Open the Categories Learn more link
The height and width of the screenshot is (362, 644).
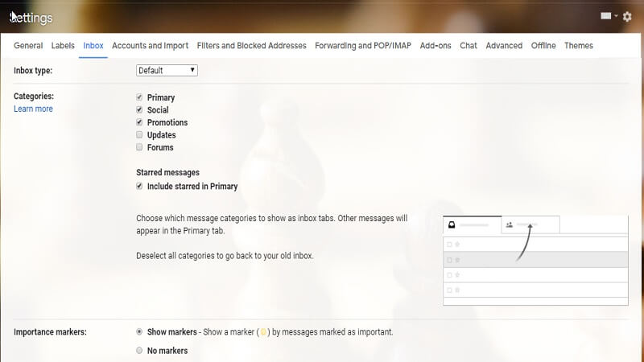click(33, 109)
